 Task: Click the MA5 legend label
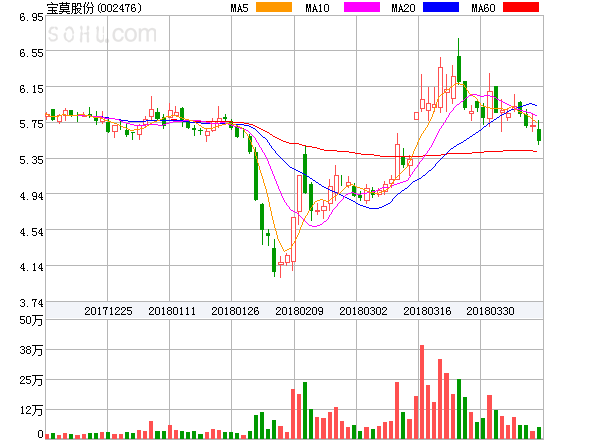240,8
